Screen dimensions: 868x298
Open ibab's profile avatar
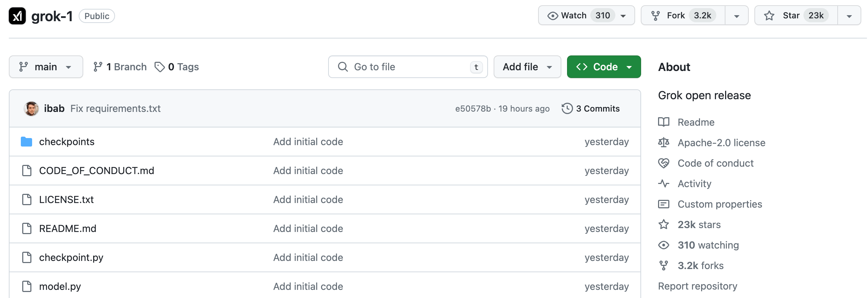31,108
